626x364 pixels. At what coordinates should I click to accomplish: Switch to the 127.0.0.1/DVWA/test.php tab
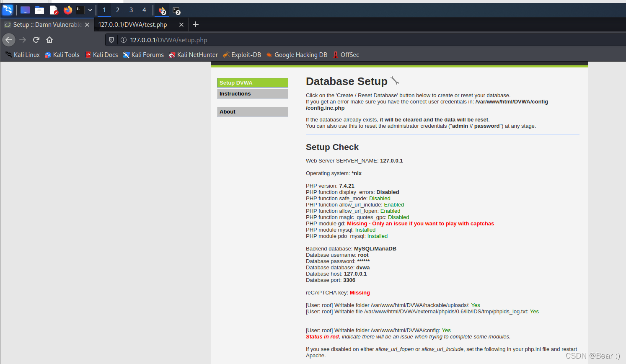133,25
